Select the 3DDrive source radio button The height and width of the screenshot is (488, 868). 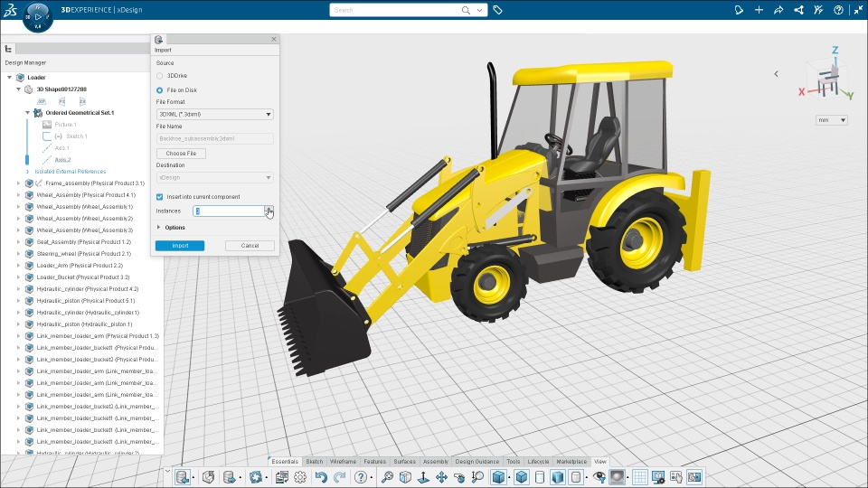[159, 76]
